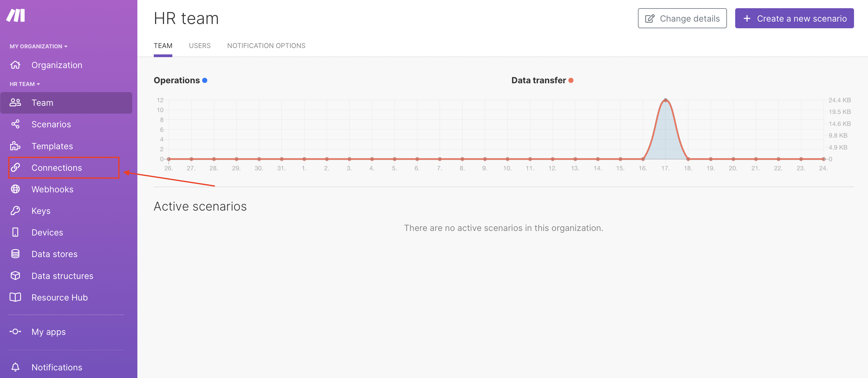Click the Devices phone icon
This screenshot has width=868, height=378.
(15, 232)
